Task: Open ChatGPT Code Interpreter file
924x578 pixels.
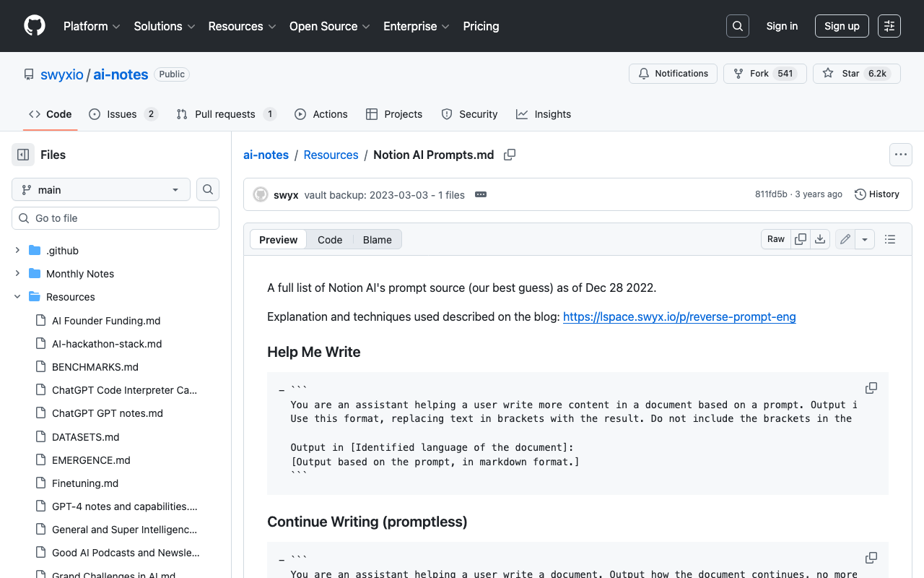Action: coord(124,390)
